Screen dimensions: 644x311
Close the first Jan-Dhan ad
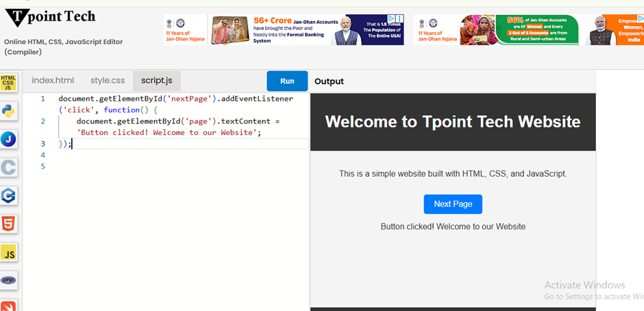[x=399, y=18]
